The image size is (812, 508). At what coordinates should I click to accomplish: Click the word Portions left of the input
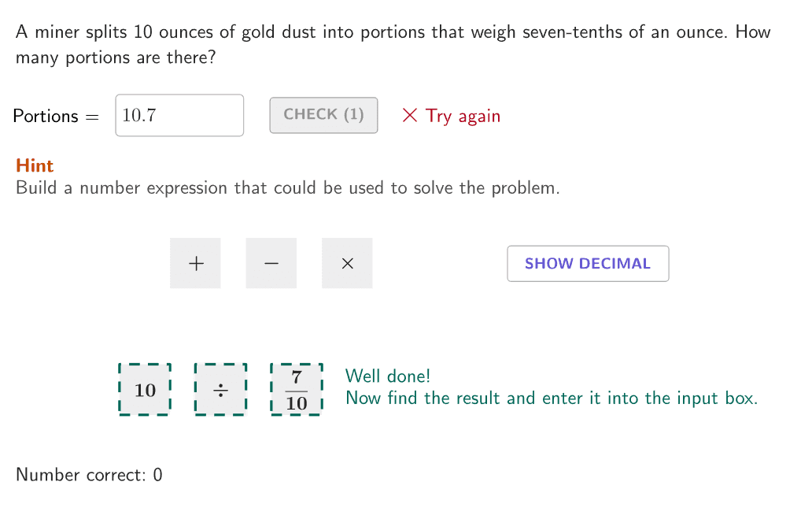(x=46, y=116)
